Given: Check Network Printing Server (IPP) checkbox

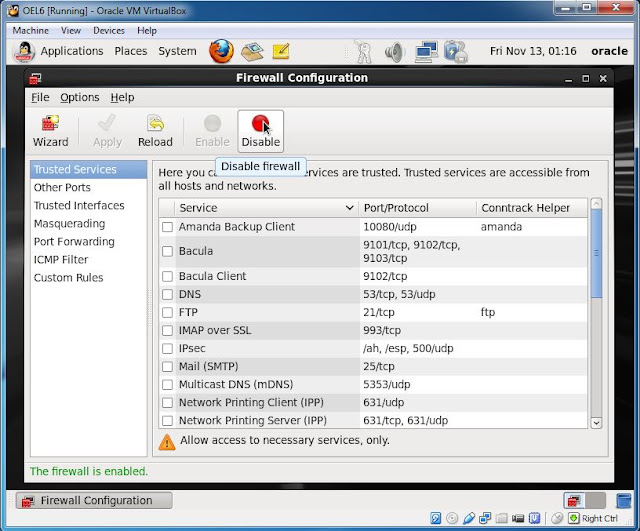Looking at the screenshot, I should point(167,420).
